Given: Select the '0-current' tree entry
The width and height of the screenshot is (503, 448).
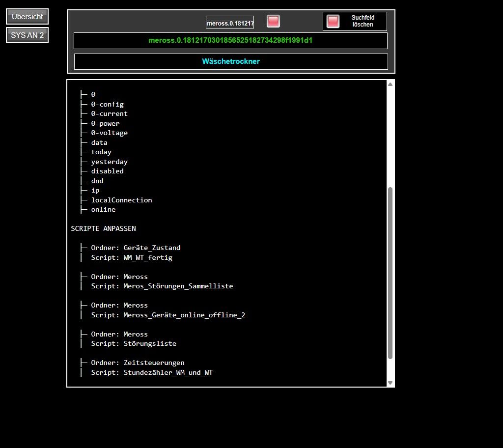Looking at the screenshot, I should (x=109, y=113).
